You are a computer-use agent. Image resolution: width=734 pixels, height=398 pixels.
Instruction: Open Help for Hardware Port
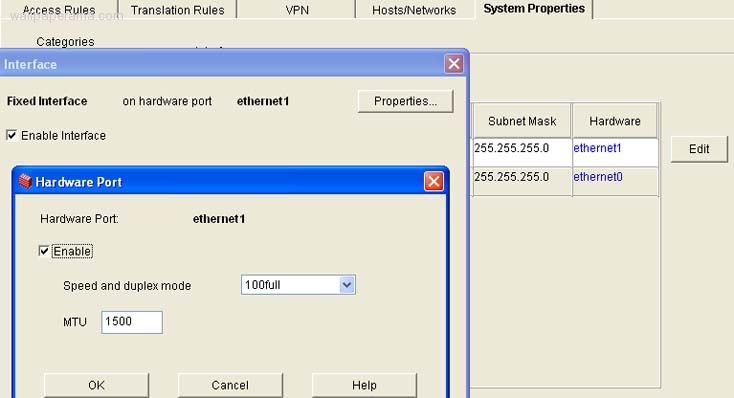tap(364, 385)
